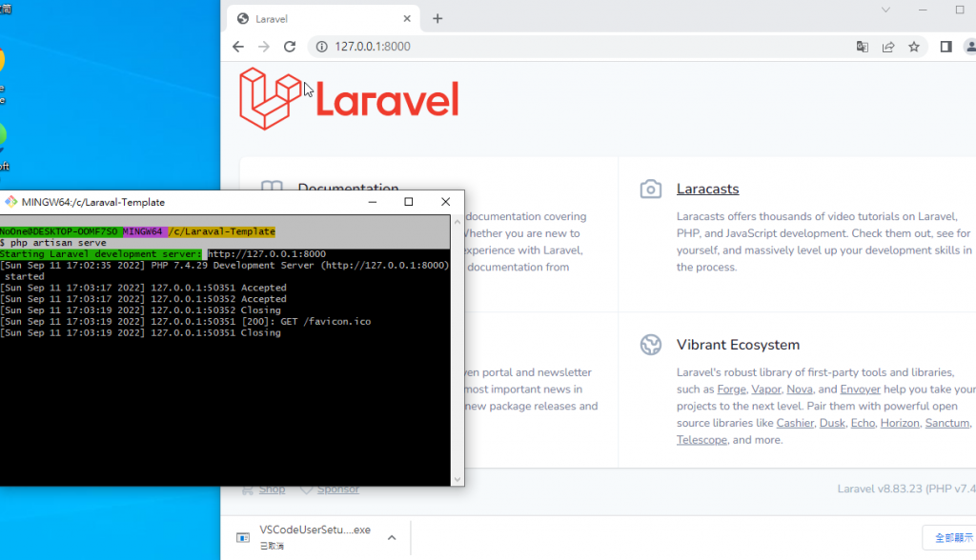Open the Forge link
Screen dimensions: 976x560
[x=731, y=390]
